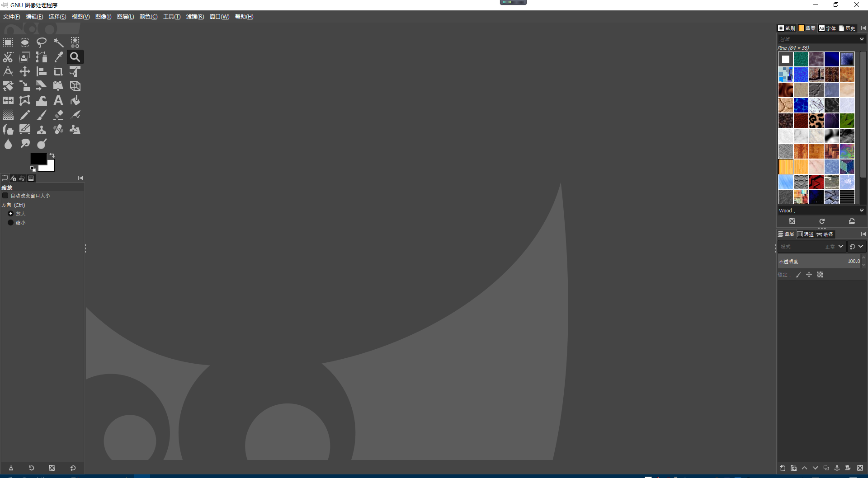Open the patterns dock tab configuration menu
The height and width of the screenshot is (478, 868).
(x=863, y=28)
